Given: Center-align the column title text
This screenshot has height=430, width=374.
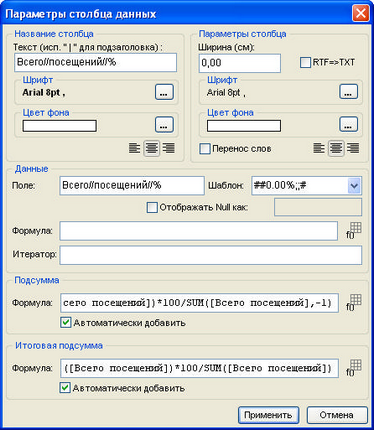Looking at the screenshot, I should tap(152, 148).
